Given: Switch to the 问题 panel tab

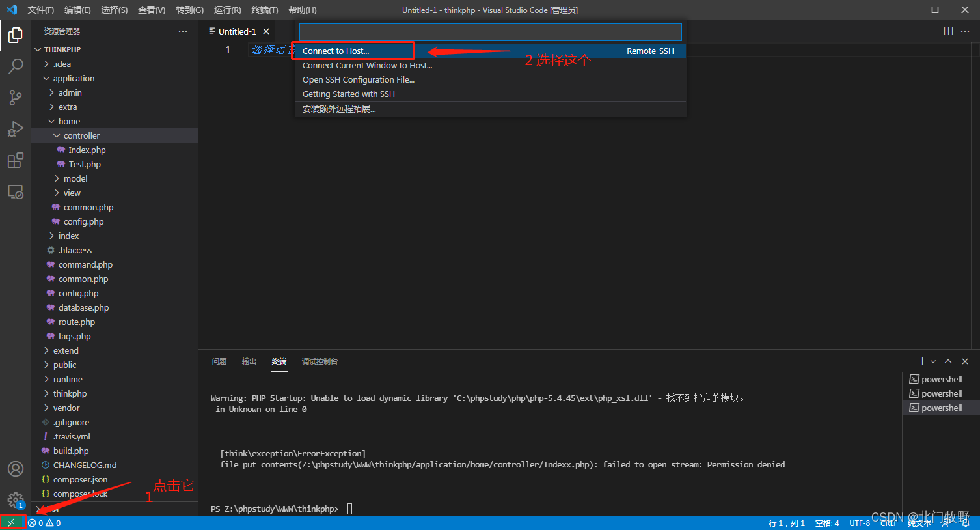Looking at the screenshot, I should point(219,361).
